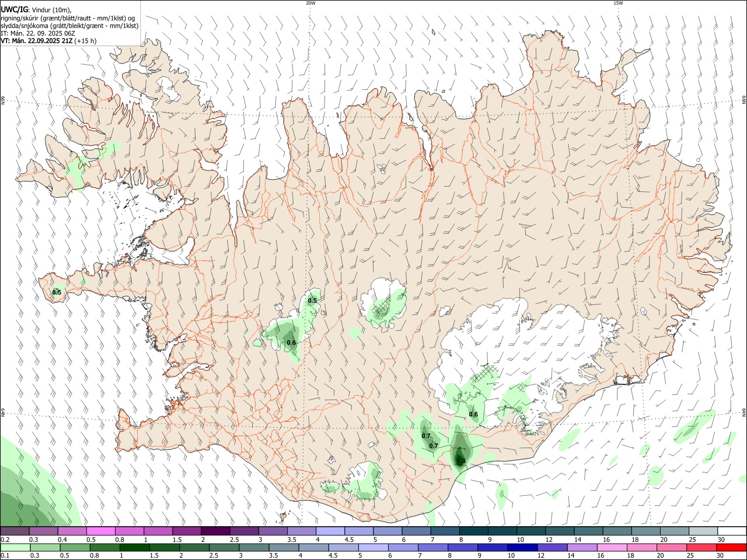Image resolution: width=747 pixels, height=560 pixels.
Task: Pick darkest green bottom-row swatch between 1 and 1.5
Action: coord(135,547)
